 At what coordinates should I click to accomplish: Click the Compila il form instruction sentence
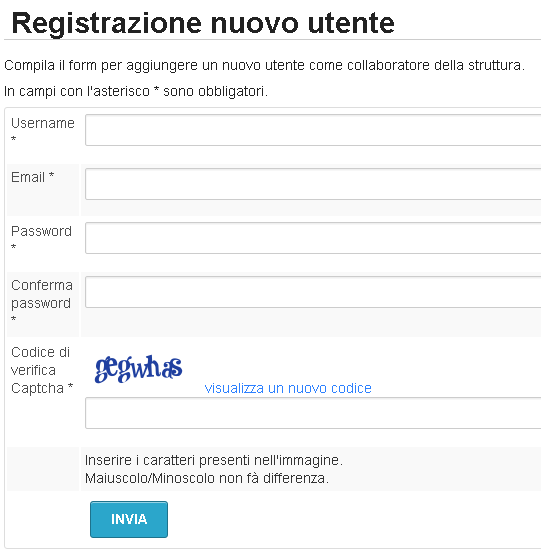pos(264,65)
